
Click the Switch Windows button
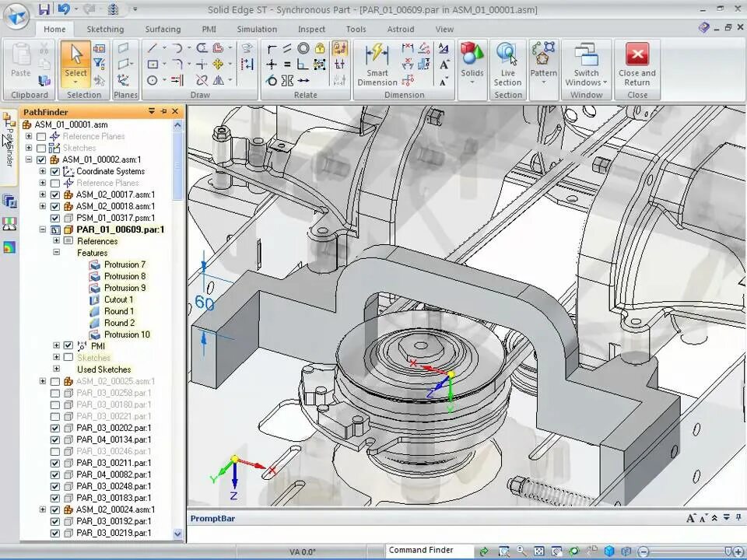(x=587, y=65)
